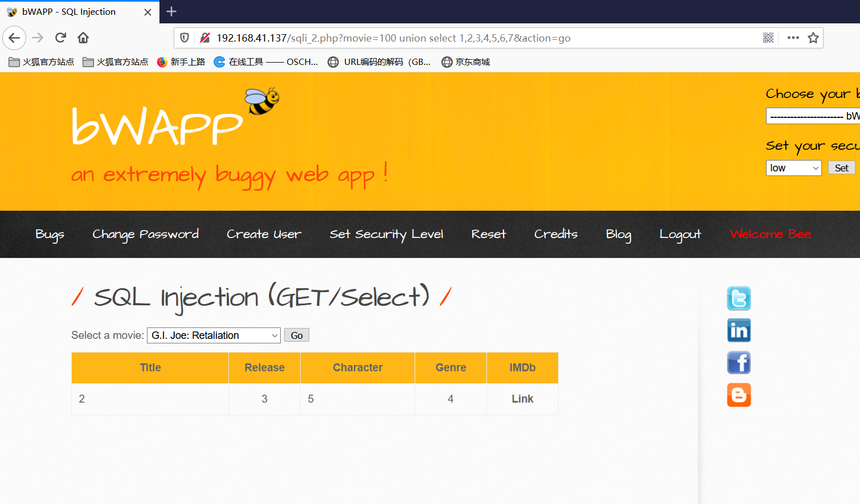Open the QR code icon in address bar
Screen dimensions: 860x504
pyautogui.click(x=768, y=38)
